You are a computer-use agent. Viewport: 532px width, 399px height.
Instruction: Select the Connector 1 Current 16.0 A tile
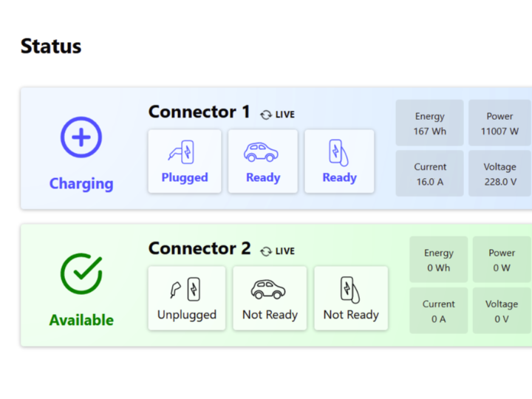click(x=429, y=174)
